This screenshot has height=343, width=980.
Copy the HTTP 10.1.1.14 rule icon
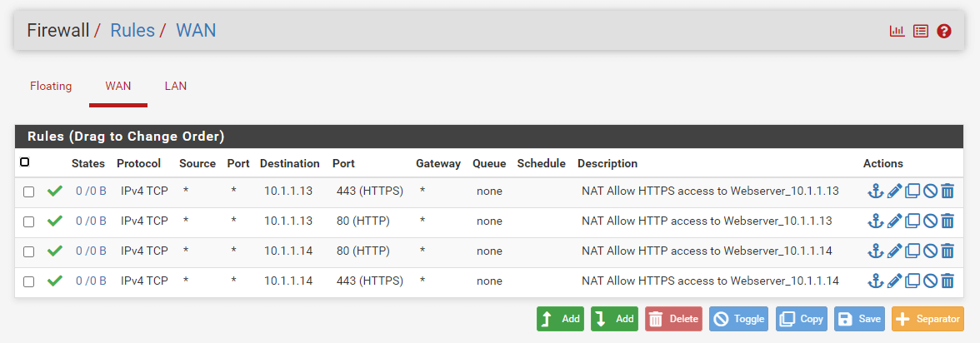click(x=912, y=251)
